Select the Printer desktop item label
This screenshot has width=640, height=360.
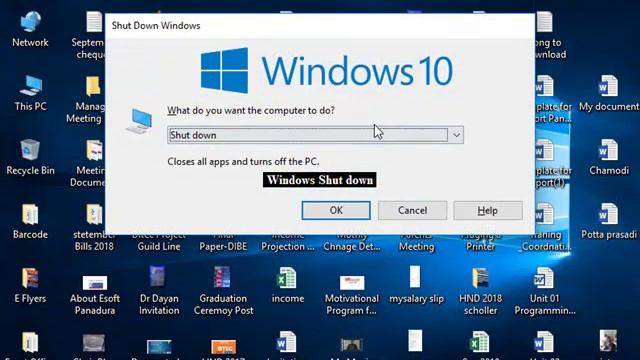480,247
